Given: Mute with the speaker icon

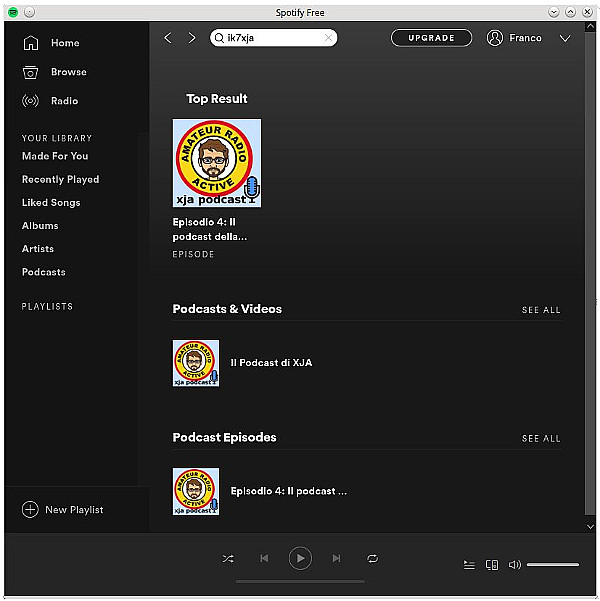Looking at the screenshot, I should (515, 565).
